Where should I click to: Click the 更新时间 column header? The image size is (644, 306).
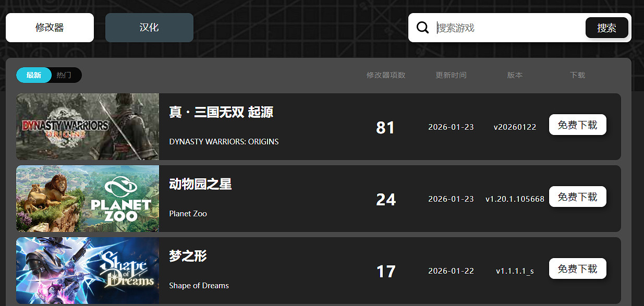(x=451, y=75)
